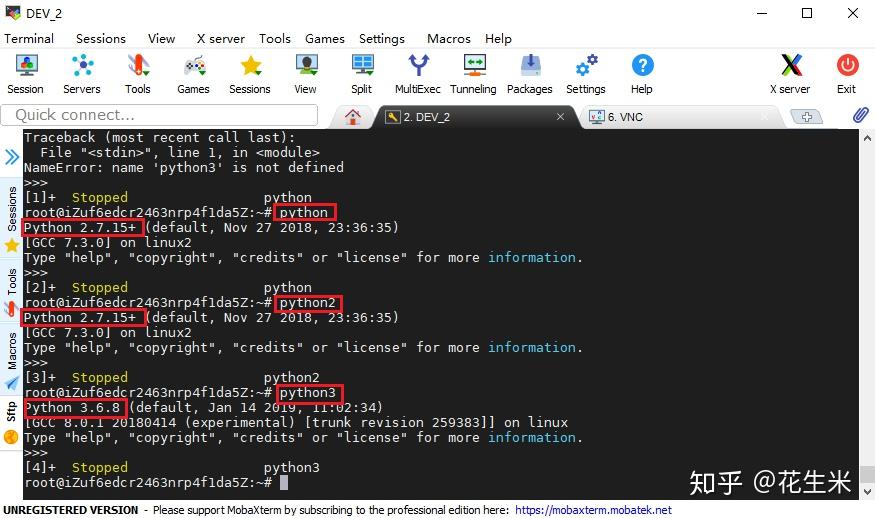Open the Terminal menu
The image size is (875, 518).
point(29,39)
